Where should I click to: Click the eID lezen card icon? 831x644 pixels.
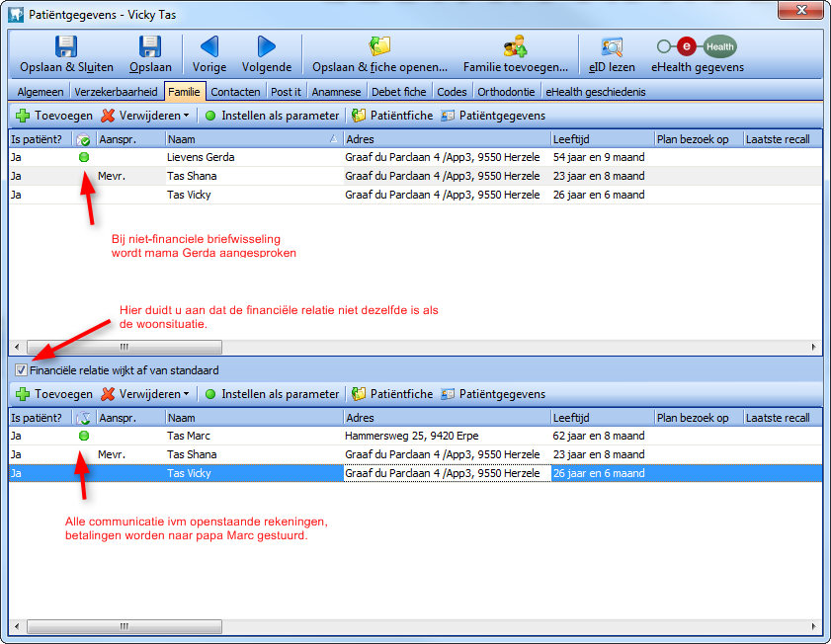tap(612, 46)
